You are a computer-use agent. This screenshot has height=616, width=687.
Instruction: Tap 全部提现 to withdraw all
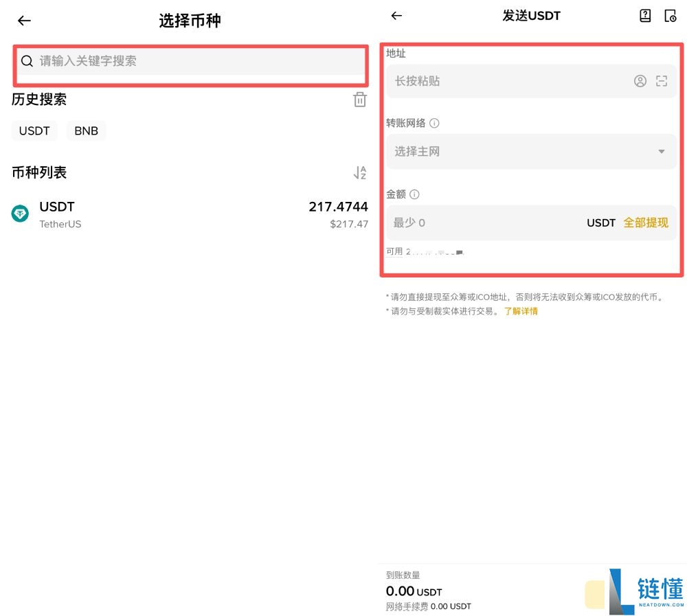pos(646,223)
